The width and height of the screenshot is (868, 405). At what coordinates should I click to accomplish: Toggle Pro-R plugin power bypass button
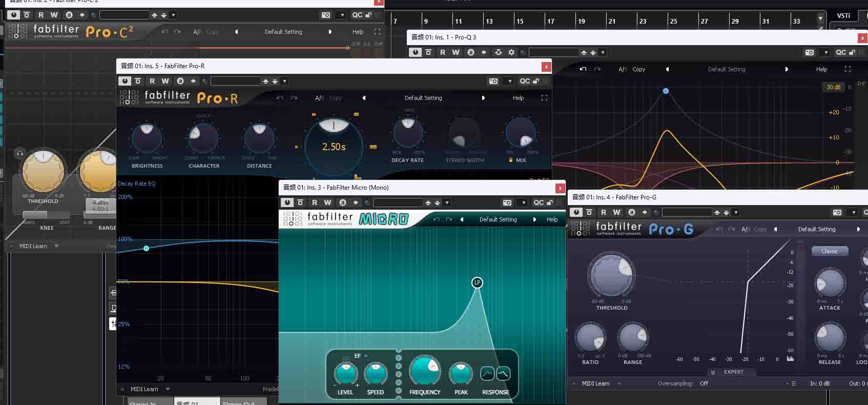pos(125,81)
